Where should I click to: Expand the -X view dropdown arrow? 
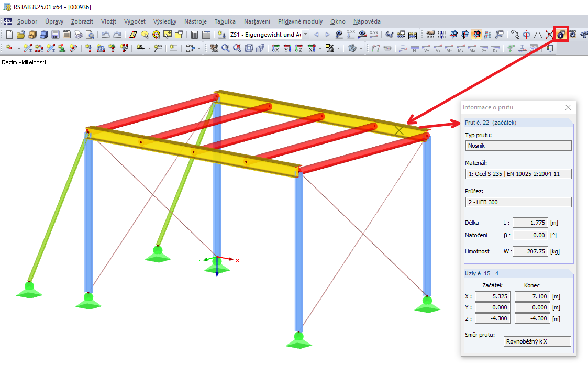(x=320, y=48)
